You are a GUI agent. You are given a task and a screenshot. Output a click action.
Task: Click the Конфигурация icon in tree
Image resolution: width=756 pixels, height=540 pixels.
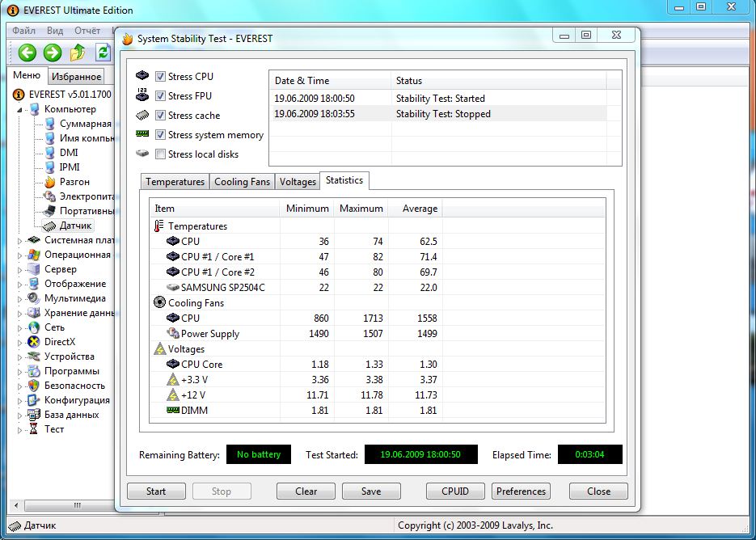pyautogui.click(x=34, y=399)
